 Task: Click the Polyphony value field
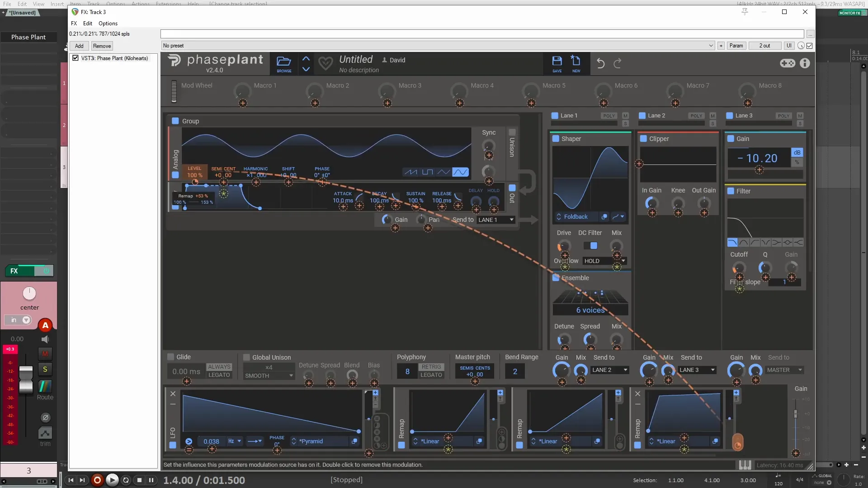[x=407, y=371]
